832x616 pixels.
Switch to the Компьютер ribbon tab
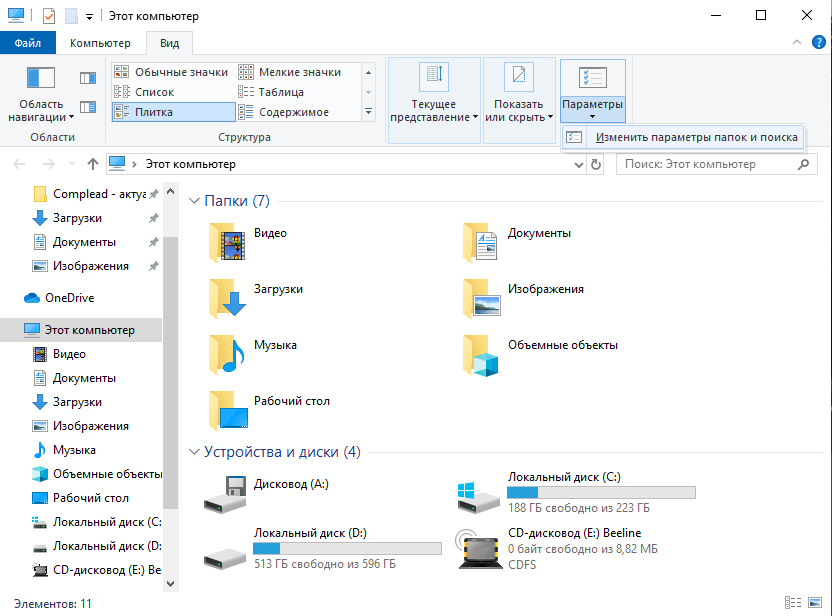click(100, 43)
